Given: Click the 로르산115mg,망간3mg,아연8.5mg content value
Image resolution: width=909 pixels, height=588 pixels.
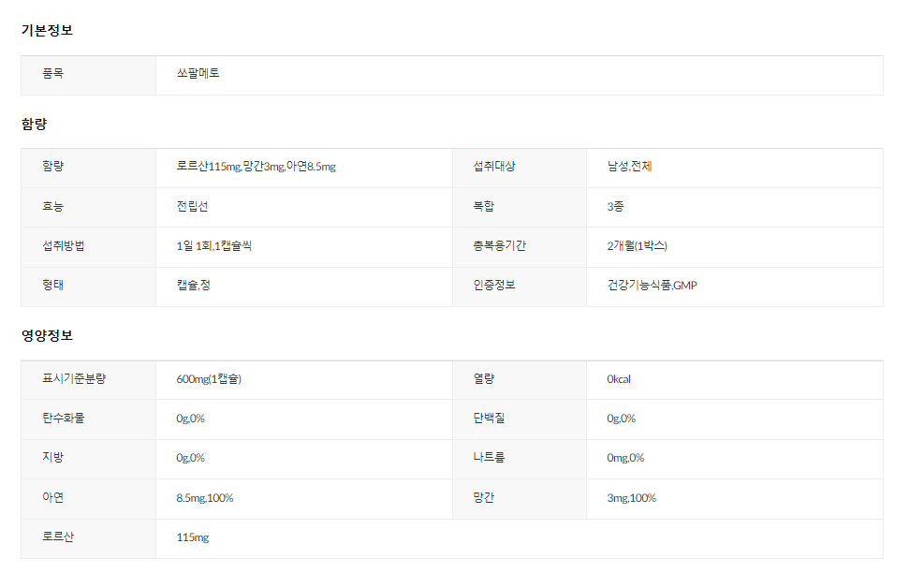Looking at the screenshot, I should (x=256, y=167).
